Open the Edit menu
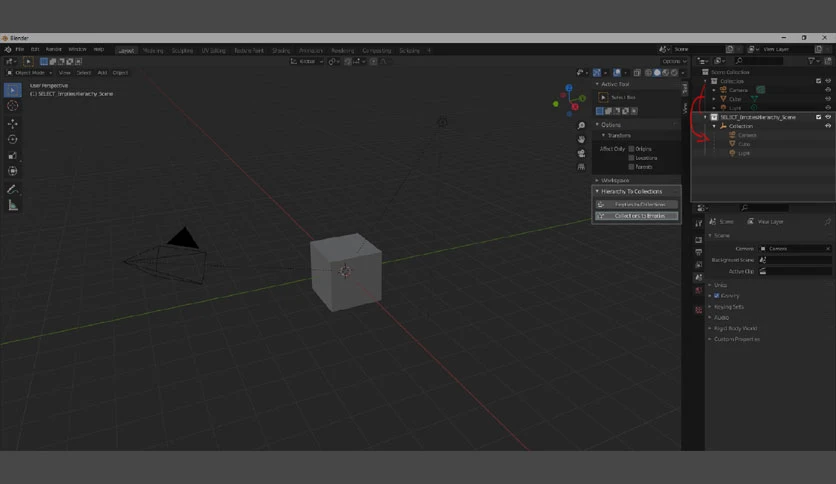 coord(35,50)
